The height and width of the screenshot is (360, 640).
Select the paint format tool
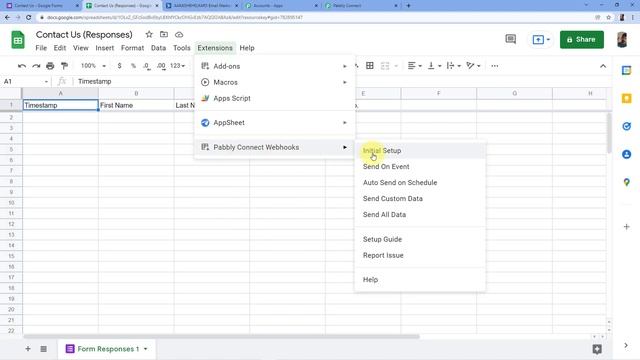pyautogui.click(x=64, y=66)
